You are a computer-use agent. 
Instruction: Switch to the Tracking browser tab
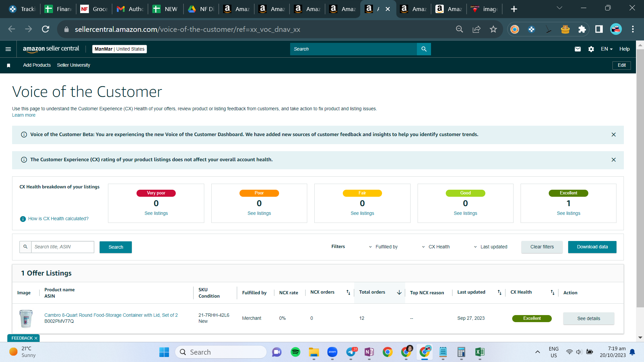[x=22, y=9]
